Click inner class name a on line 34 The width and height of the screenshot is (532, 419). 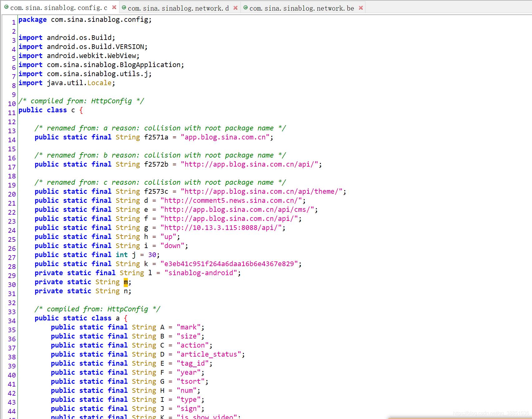(x=118, y=318)
